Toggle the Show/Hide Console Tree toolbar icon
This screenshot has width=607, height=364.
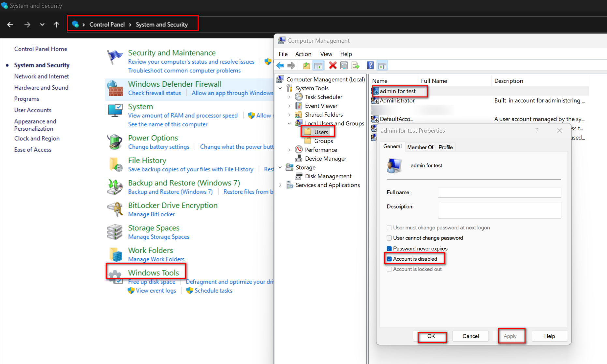tap(318, 66)
